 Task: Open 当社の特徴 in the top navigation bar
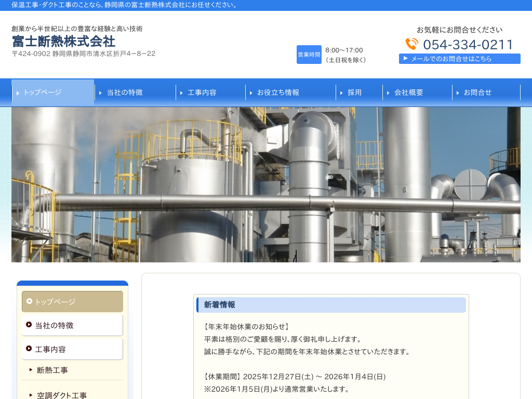point(135,92)
